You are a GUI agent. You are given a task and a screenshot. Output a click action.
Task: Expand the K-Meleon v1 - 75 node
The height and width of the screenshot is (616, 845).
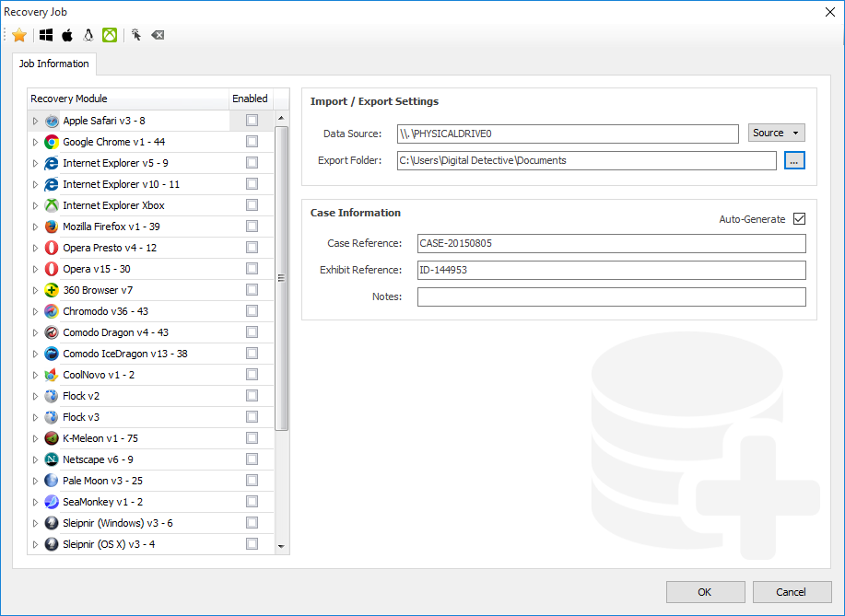click(35, 438)
